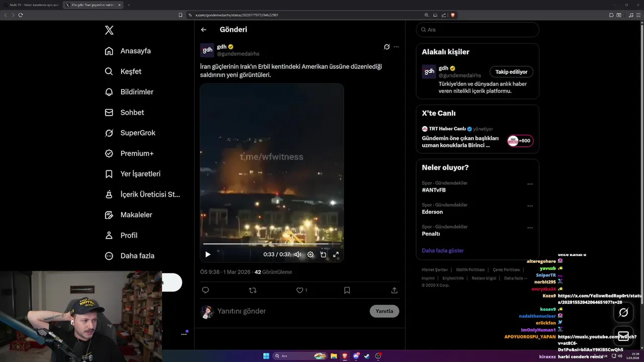Screen dimensions: 644x362
Task: Open the #ANTvFB trend
Action: click(x=434, y=190)
